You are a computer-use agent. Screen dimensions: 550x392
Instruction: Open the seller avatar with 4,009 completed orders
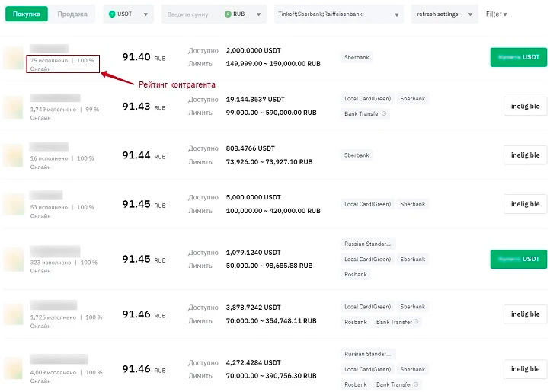click(x=14, y=369)
